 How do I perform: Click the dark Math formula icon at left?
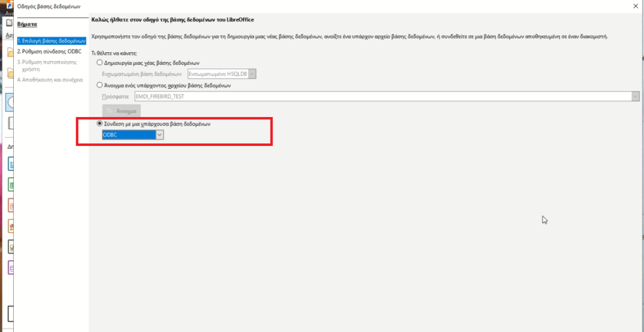10,246
